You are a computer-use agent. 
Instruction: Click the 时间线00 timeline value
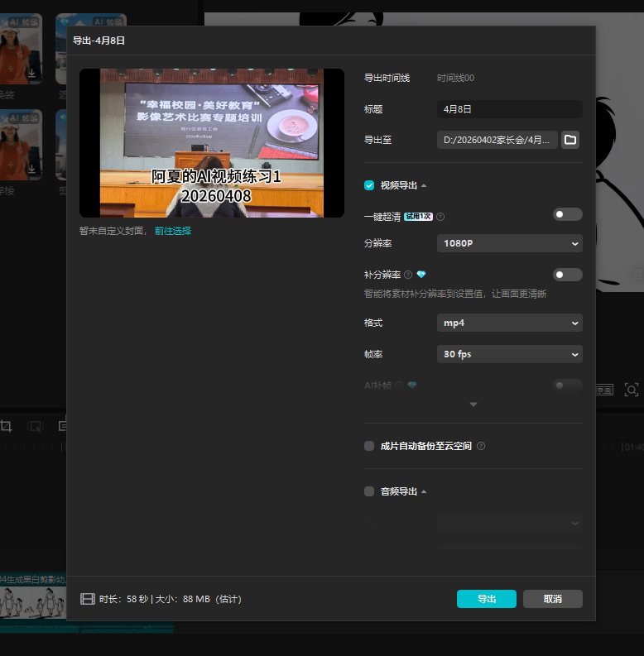455,79
